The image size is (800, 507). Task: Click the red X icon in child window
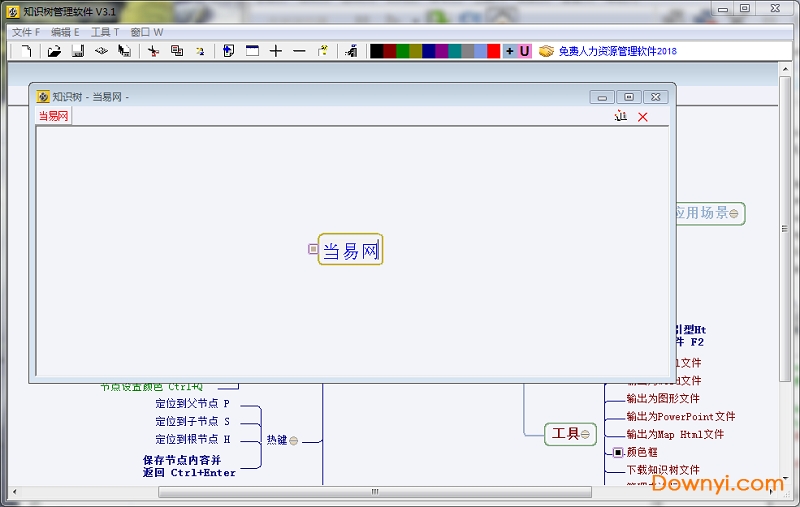pyautogui.click(x=643, y=117)
